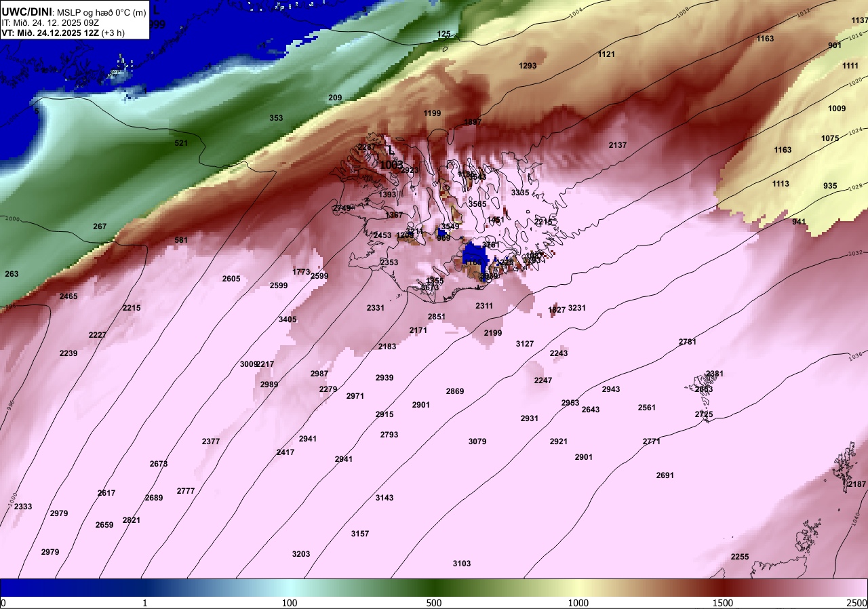
Task: Click the low pressure marker L 1003 over Iceland
Action: (391, 159)
